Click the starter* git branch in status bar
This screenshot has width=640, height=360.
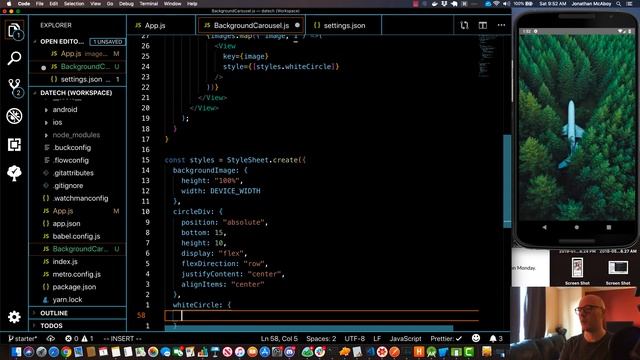click(x=23, y=338)
